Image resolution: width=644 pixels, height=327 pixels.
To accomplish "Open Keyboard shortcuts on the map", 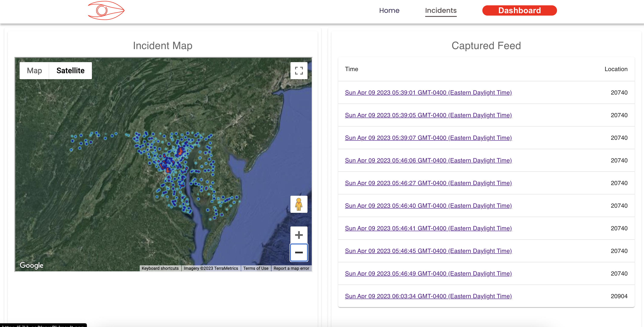I will (x=160, y=268).
